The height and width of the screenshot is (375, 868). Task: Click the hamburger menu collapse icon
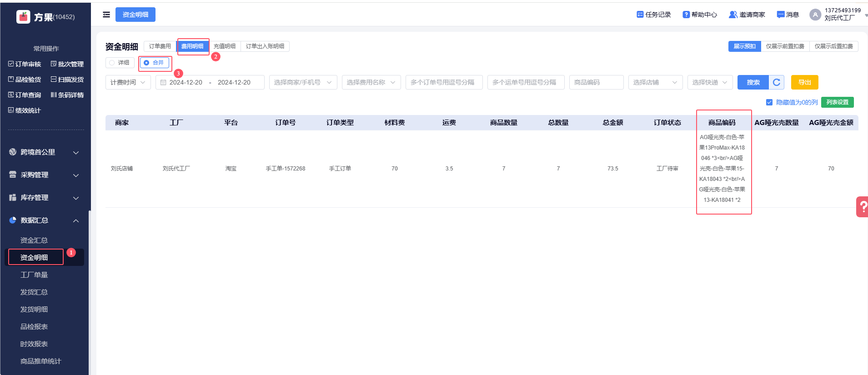(106, 15)
